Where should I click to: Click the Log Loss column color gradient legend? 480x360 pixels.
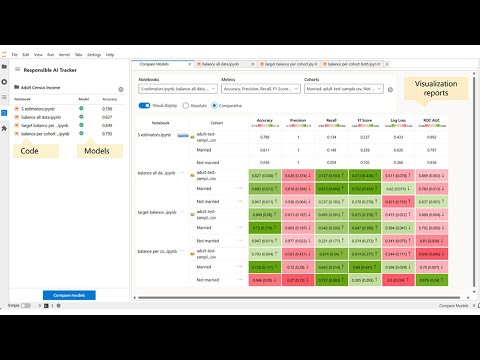click(399, 126)
